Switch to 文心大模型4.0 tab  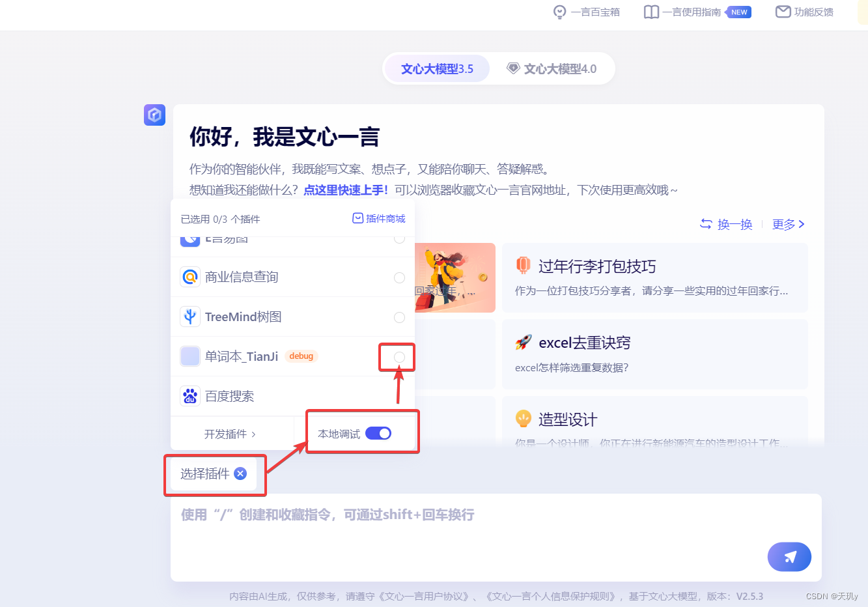pos(552,68)
